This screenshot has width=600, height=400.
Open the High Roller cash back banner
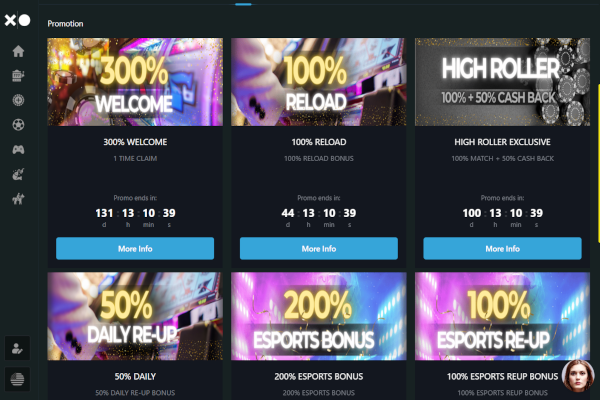pyautogui.click(x=502, y=82)
